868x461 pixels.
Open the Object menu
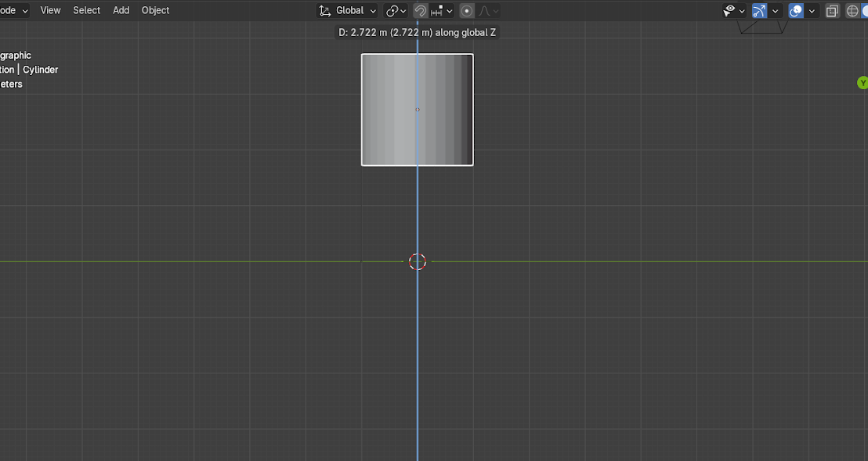click(x=155, y=10)
